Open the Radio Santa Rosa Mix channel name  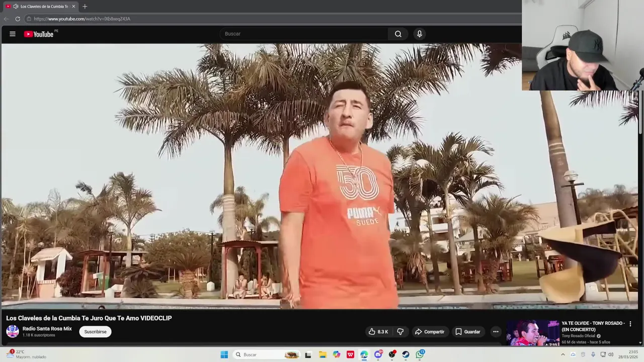[47, 329]
